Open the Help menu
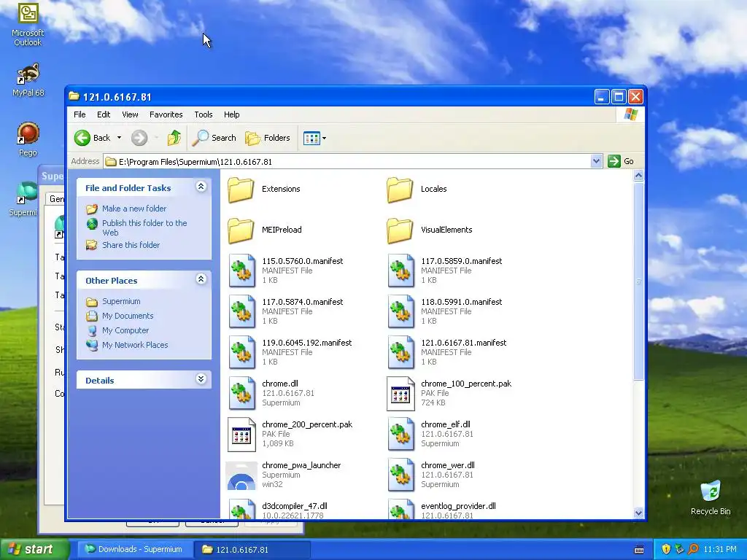Screen dimensions: 747x560 point(231,114)
